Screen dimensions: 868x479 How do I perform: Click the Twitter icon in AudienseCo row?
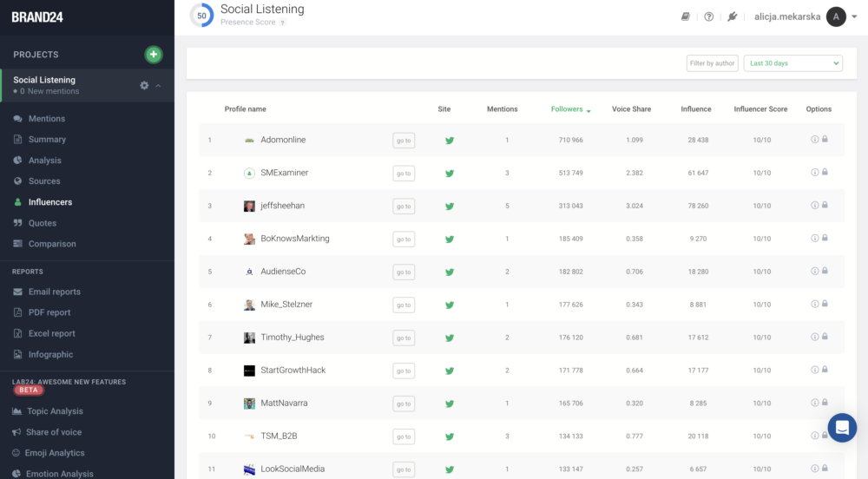coord(450,272)
